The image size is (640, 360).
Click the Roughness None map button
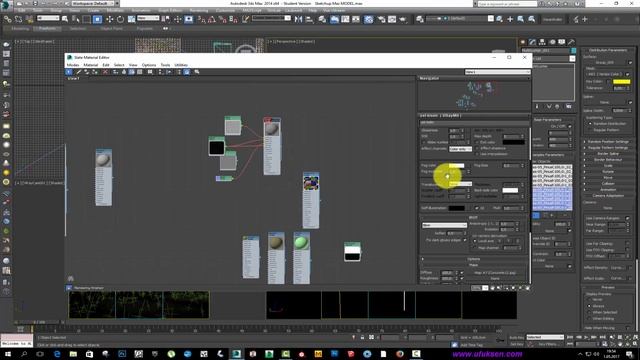pyautogui.click(x=495, y=278)
